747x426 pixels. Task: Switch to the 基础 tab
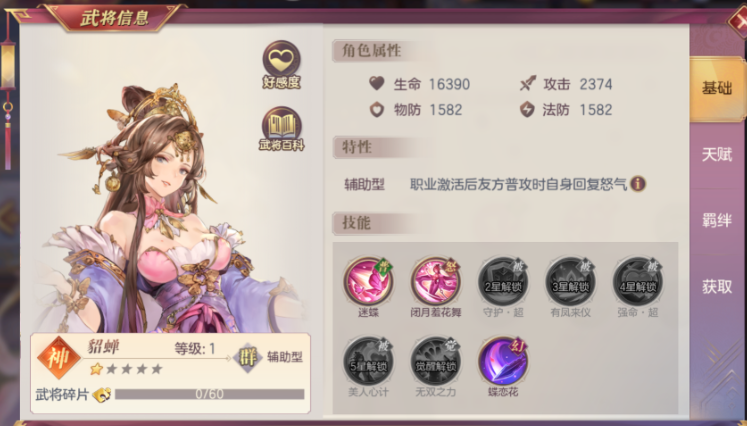pyautogui.click(x=717, y=89)
